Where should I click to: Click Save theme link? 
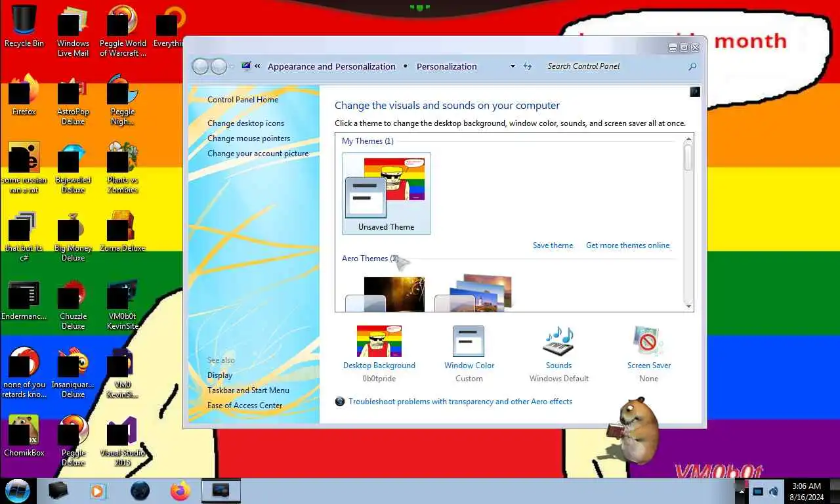[553, 245]
